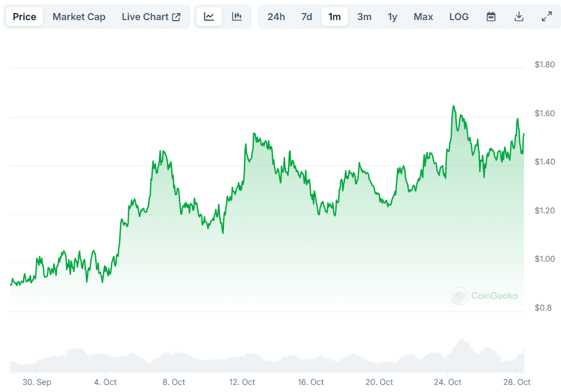
Task: Open the Live Chart external link
Action: click(151, 17)
